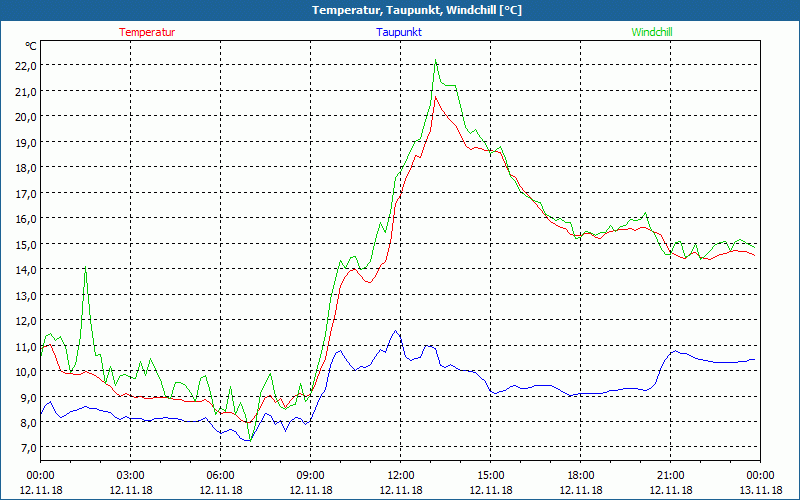Click the 12,0 y-axis value
The width and height of the screenshot is (800, 500).
(x=26, y=321)
